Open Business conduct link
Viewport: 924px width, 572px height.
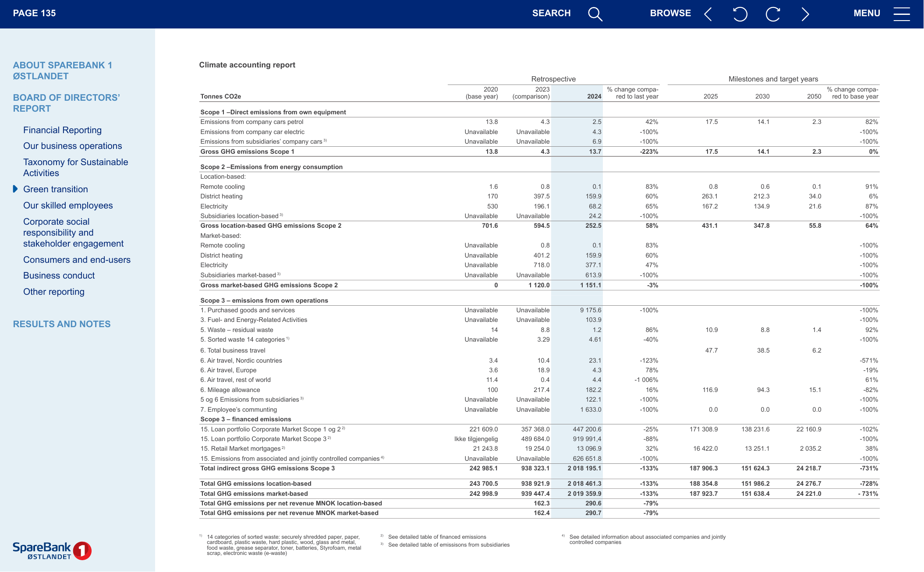coord(59,275)
